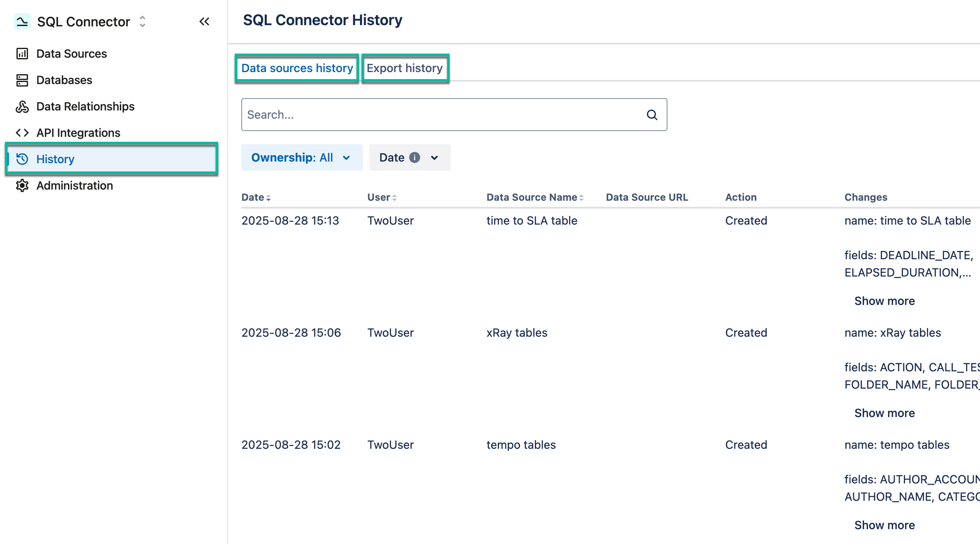Viewport: 980px width, 544px height.
Task: Open the Data Sources panel icon
Action: [x=22, y=54]
